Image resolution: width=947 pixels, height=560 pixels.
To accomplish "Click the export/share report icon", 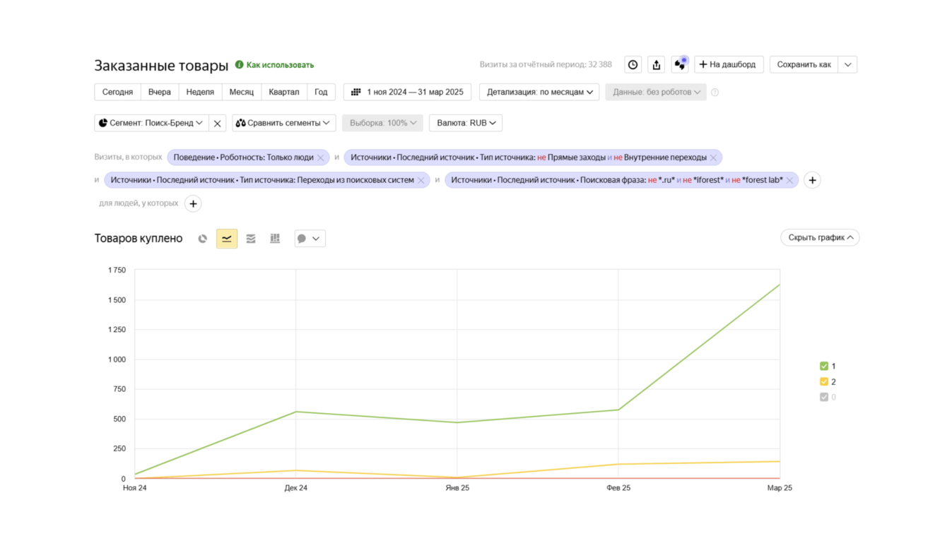I will click(x=657, y=65).
